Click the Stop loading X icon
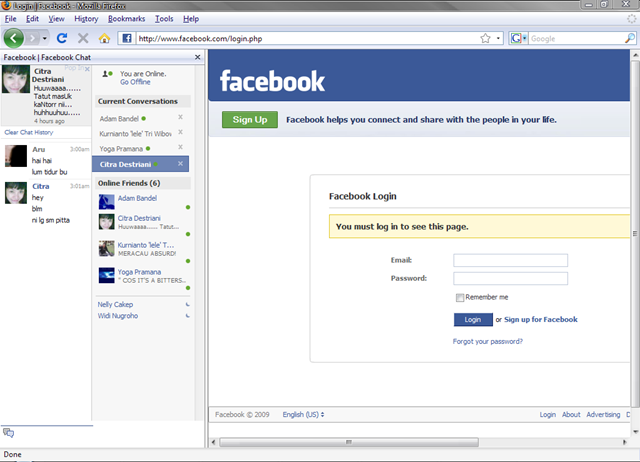Screen dimensions: 640x462 click(x=83, y=38)
